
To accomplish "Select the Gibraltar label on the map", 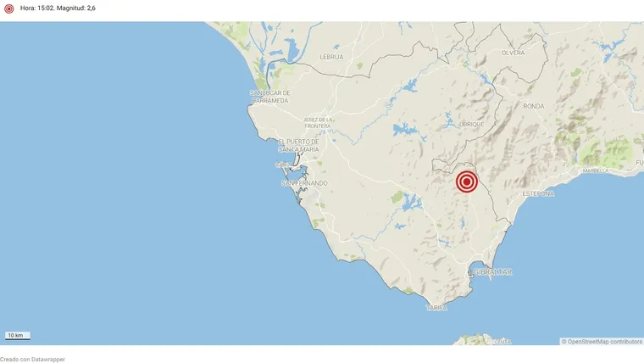I will (x=492, y=271).
